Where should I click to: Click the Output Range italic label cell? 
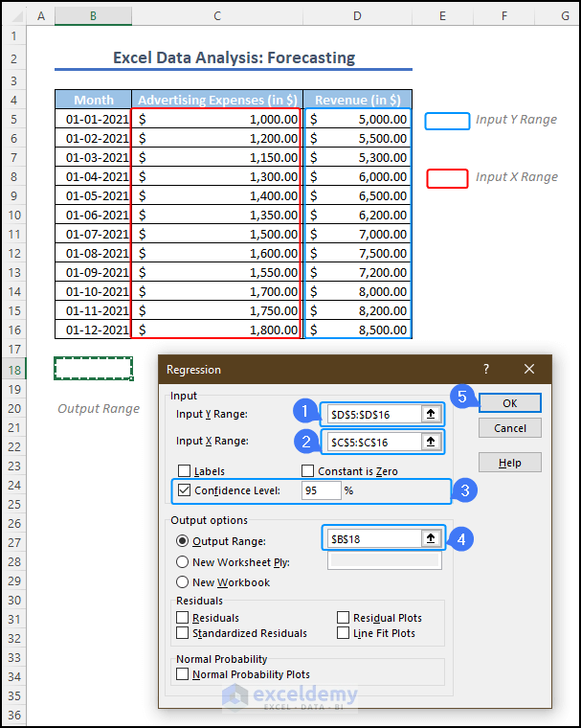99,409
